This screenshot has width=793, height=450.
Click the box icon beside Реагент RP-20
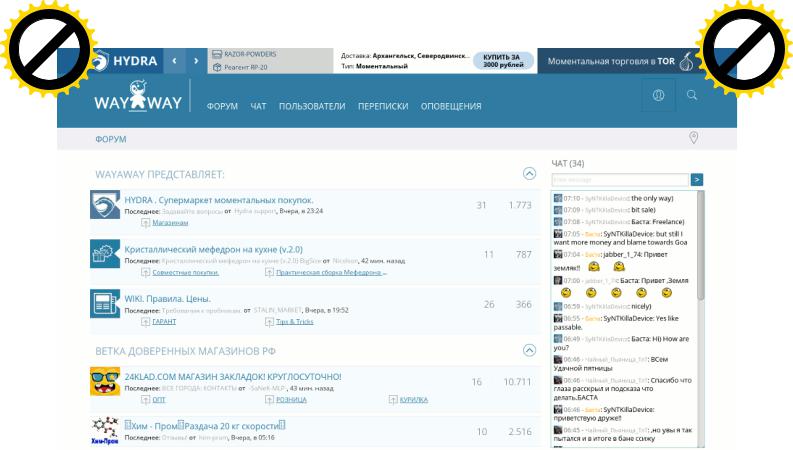217,67
